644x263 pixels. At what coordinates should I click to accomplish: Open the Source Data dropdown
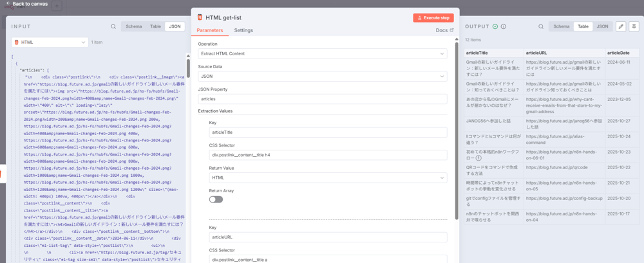[322, 76]
